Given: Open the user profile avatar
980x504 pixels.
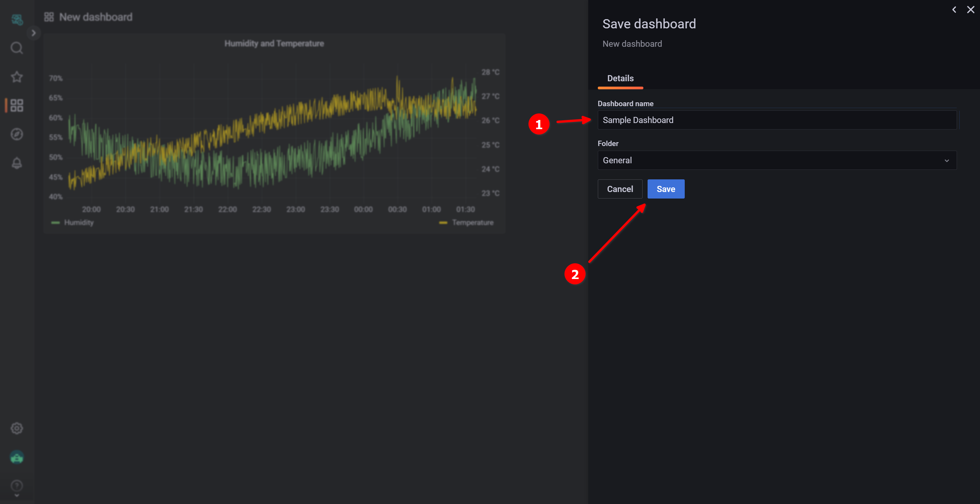Looking at the screenshot, I should pyautogui.click(x=17, y=457).
